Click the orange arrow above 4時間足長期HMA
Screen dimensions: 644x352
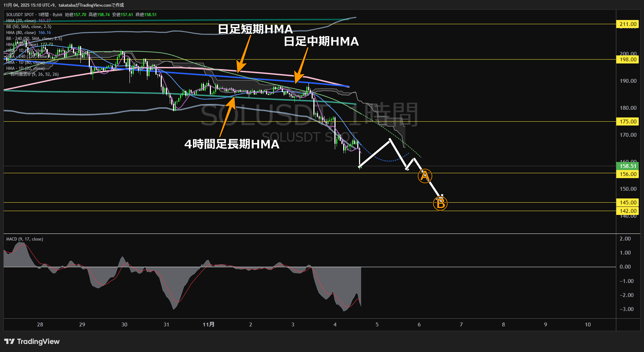pyautogui.click(x=227, y=116)
